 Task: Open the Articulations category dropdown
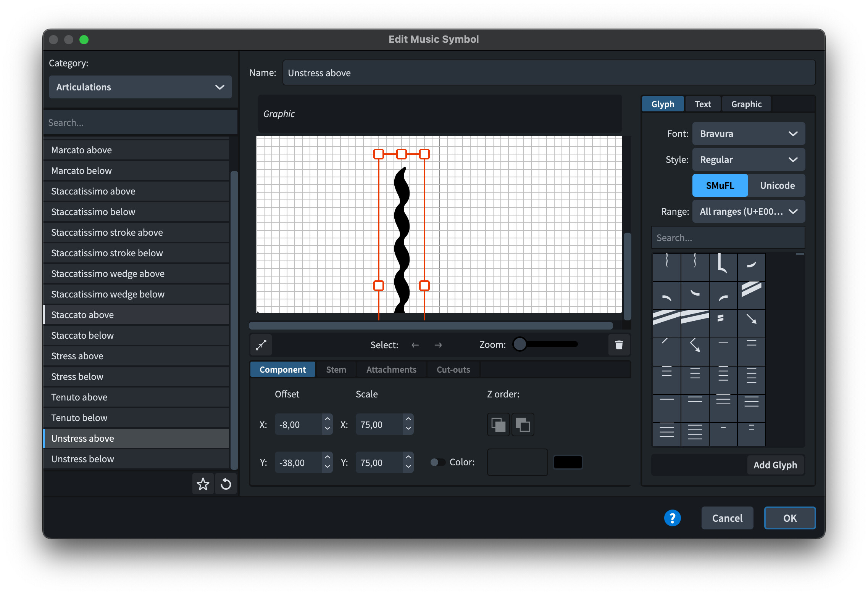coord(140,87)
